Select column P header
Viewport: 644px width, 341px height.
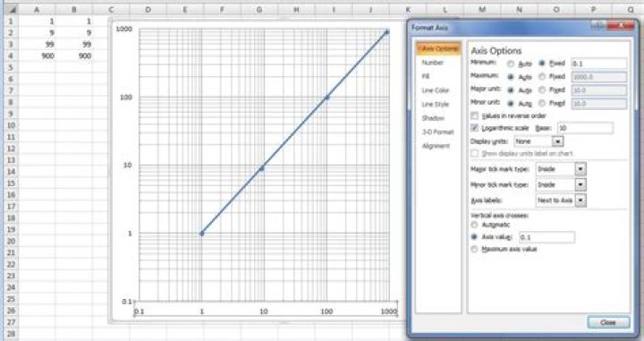(x=594, y=9)
